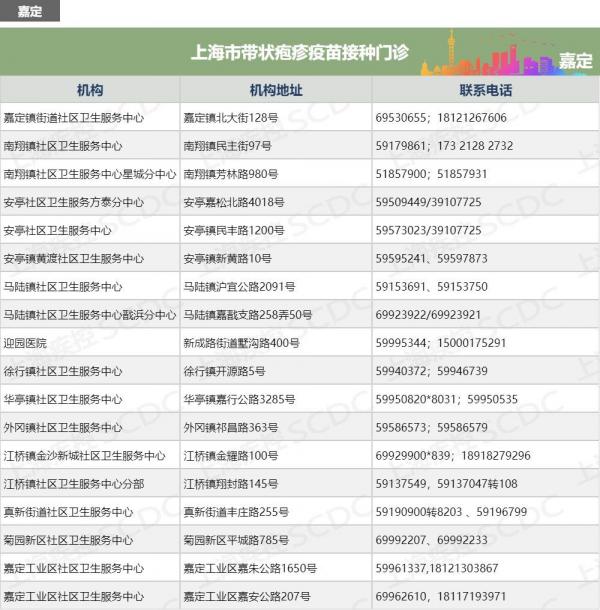Click address 新成路街道墅沟路400号
Image resolution: width=600 pixels, height=610 pixels.
coord(242,343)
